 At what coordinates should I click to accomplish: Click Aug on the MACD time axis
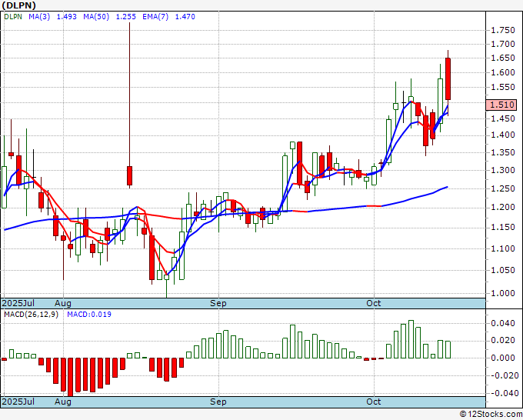coord(63,402)
